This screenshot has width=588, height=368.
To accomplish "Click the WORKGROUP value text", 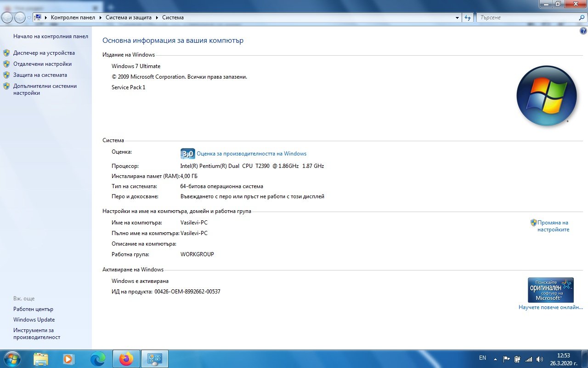I will tap(197, 254).
